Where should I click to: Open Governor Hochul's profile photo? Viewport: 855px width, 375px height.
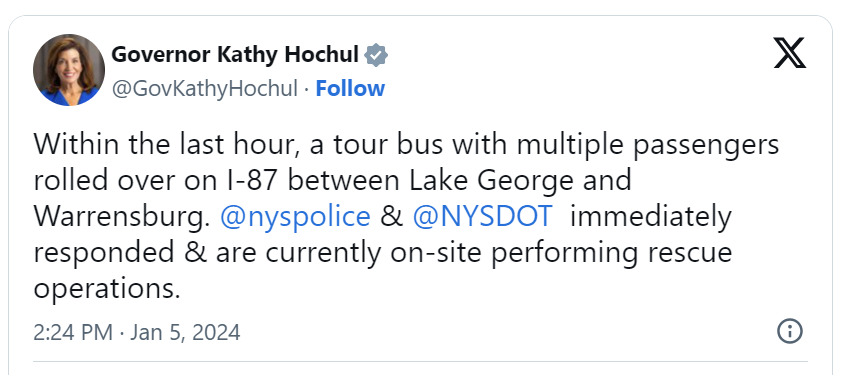[x=69, y=70]
